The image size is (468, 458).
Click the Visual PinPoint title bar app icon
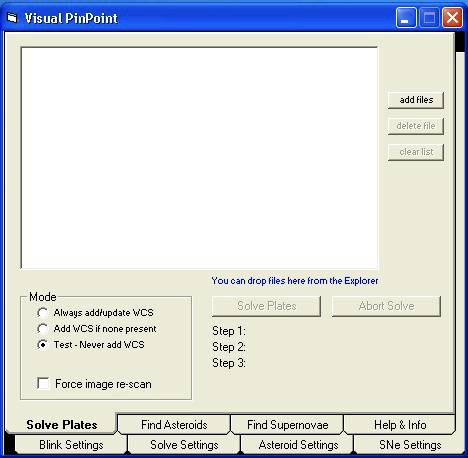[12, 18]
